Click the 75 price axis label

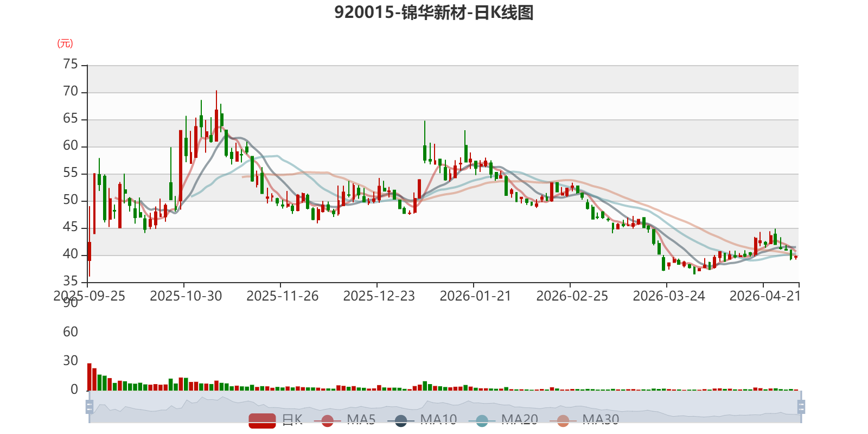point(71,65)
